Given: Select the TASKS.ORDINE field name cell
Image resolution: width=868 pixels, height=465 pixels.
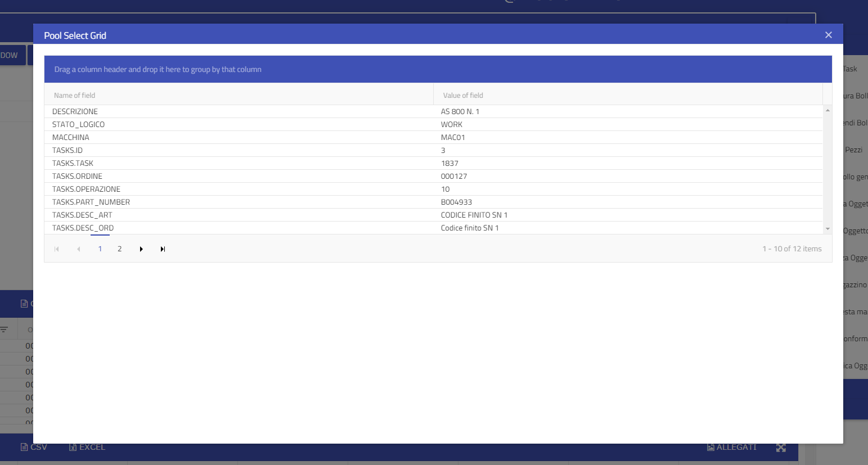Looking at the screenshot, I should click(x=239, y=176).
